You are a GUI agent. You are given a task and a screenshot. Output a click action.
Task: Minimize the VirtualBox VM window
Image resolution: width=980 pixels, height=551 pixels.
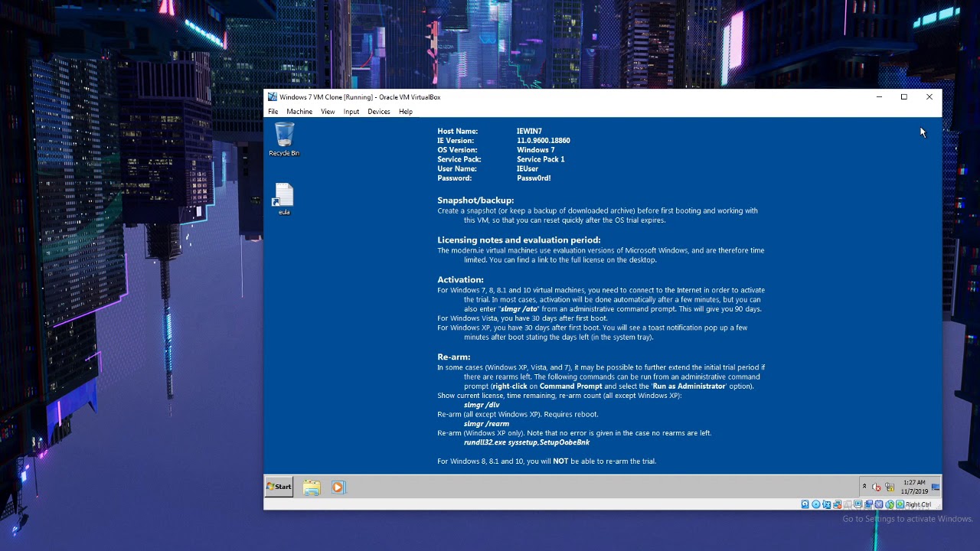879,97
